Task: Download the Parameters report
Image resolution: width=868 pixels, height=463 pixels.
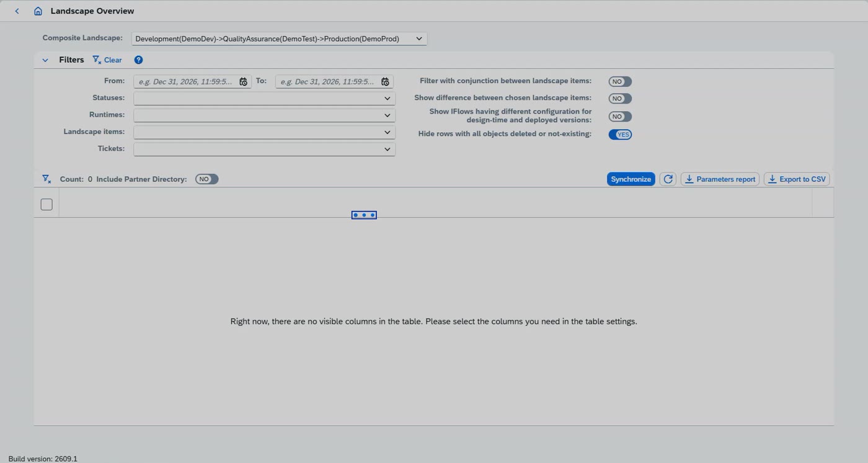Action: point(720,179)
